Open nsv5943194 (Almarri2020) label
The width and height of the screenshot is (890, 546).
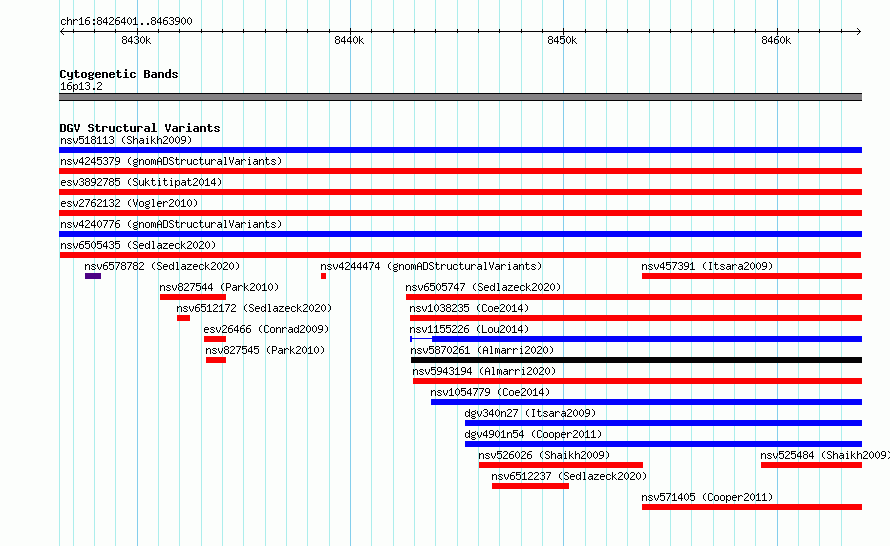(x=484, y=371)
